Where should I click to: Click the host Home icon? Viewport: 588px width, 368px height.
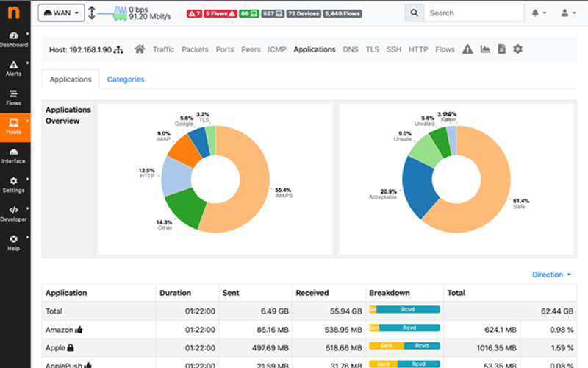[x=139, y=49]
